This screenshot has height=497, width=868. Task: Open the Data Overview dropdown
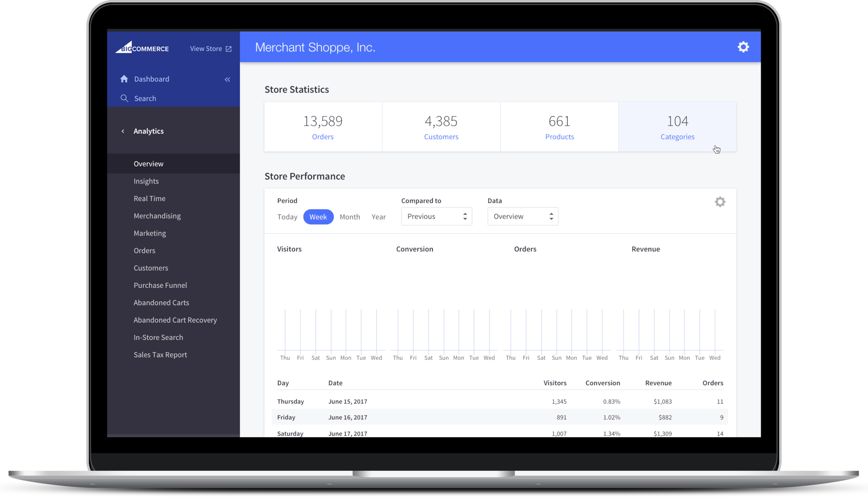pos(523,217)
